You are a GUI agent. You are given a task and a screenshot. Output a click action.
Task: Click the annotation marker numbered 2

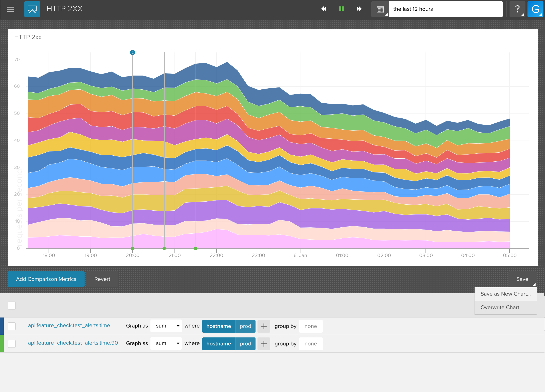click(132, 52)
